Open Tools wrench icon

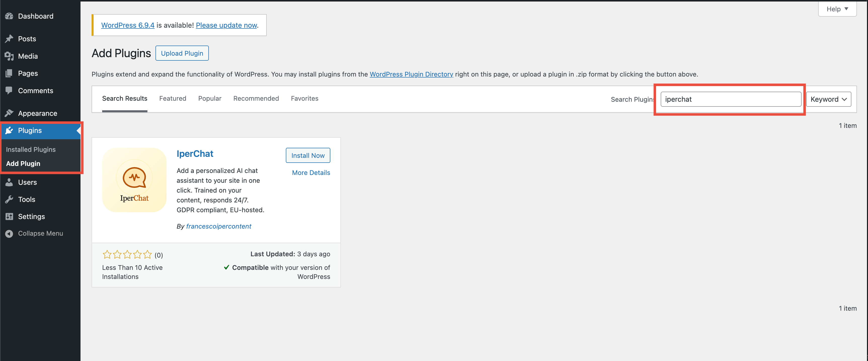click(x=10, y=199)
